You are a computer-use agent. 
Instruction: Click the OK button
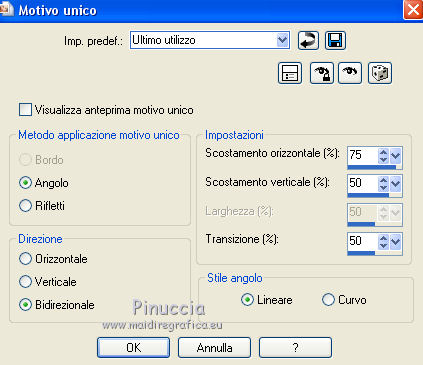tap(133, 348)
